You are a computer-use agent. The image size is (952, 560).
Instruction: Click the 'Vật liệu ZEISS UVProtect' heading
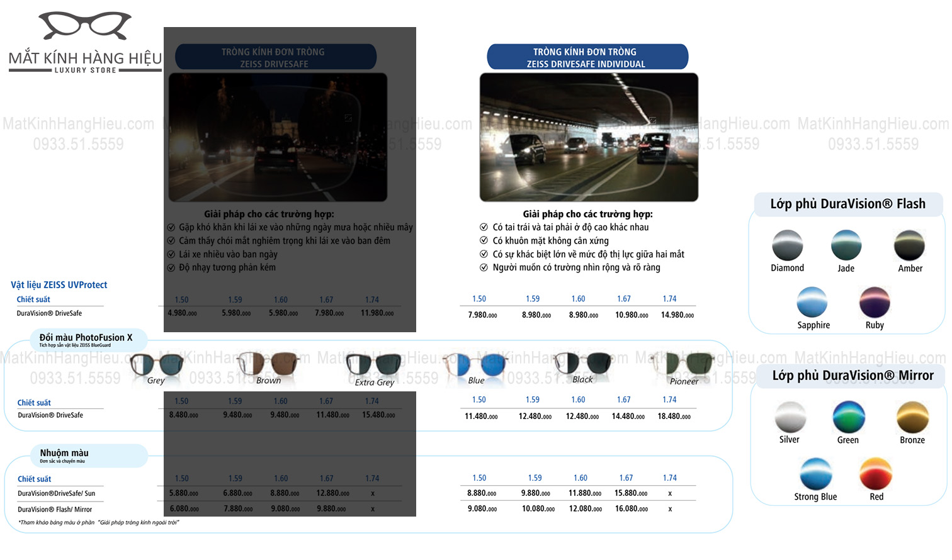coord(59,285)
